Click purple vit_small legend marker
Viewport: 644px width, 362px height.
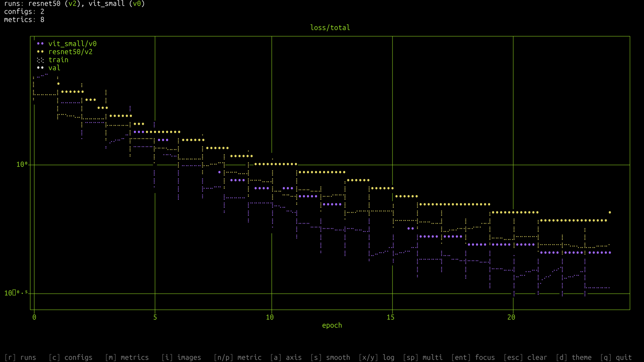coord(40,44)
